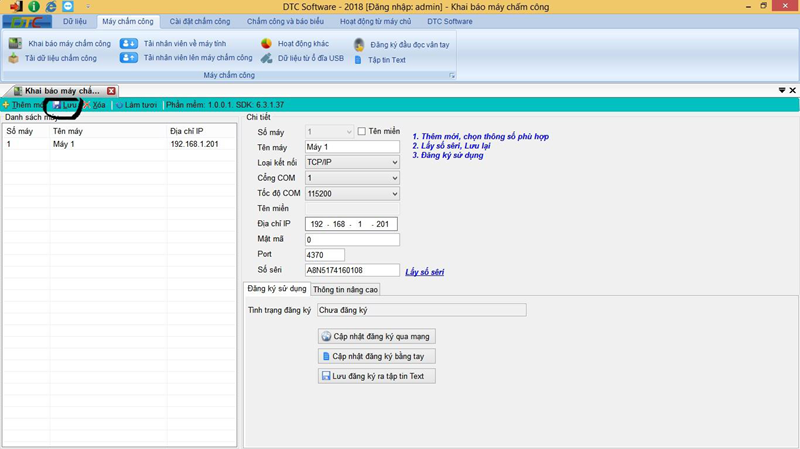800x449 pixels.
Task: Click the Dữ liệu từ ổ đĩa USB icon
Action: coord(266,58)
